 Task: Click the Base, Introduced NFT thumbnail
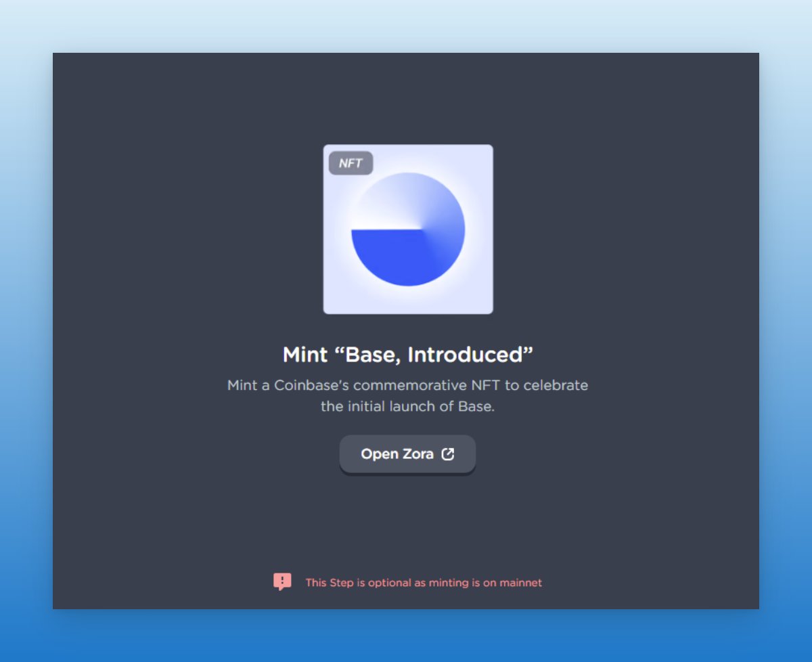(x=408, y=229)
